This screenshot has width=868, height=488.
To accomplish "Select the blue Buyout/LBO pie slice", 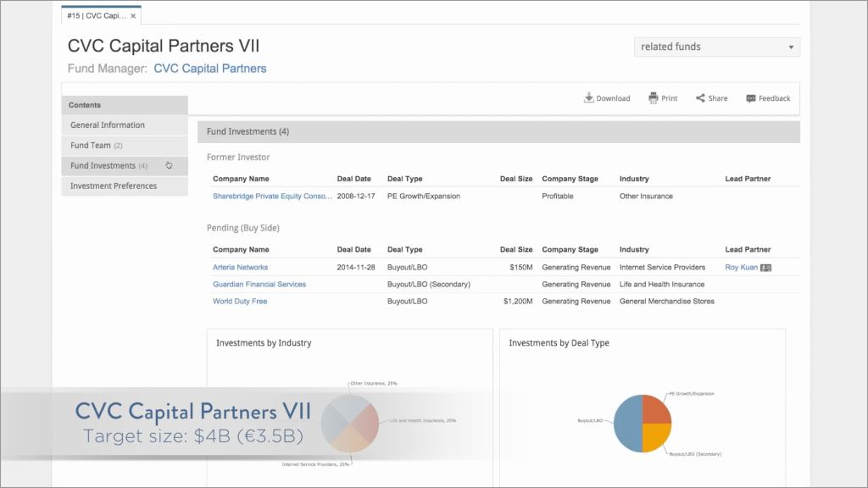I will point(628,424).
